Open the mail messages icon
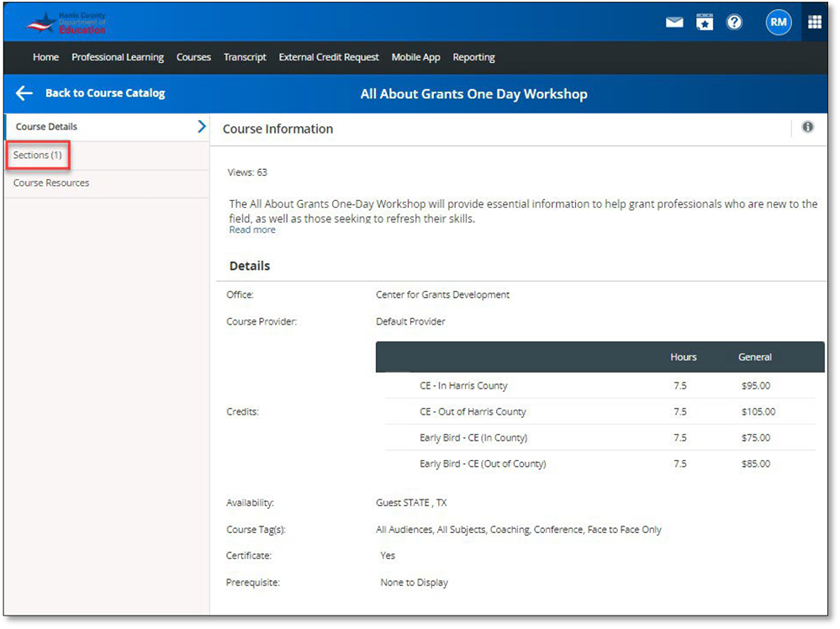Screen dimensions: 840x629 [x=674, y=22]
